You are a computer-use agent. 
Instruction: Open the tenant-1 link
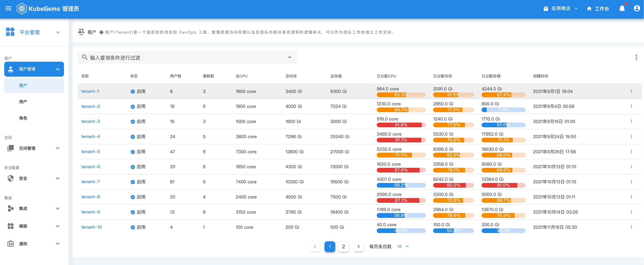click(90, 91)
